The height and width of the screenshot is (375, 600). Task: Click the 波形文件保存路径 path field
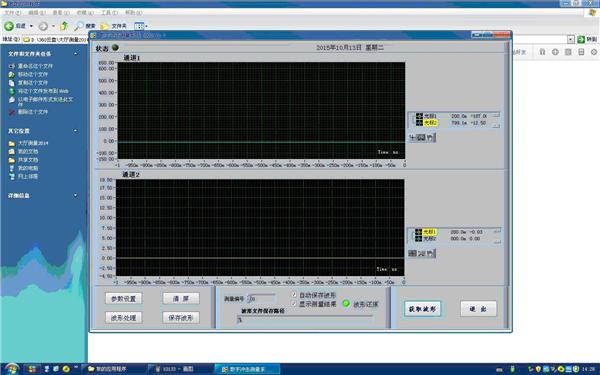click(305, 320)
